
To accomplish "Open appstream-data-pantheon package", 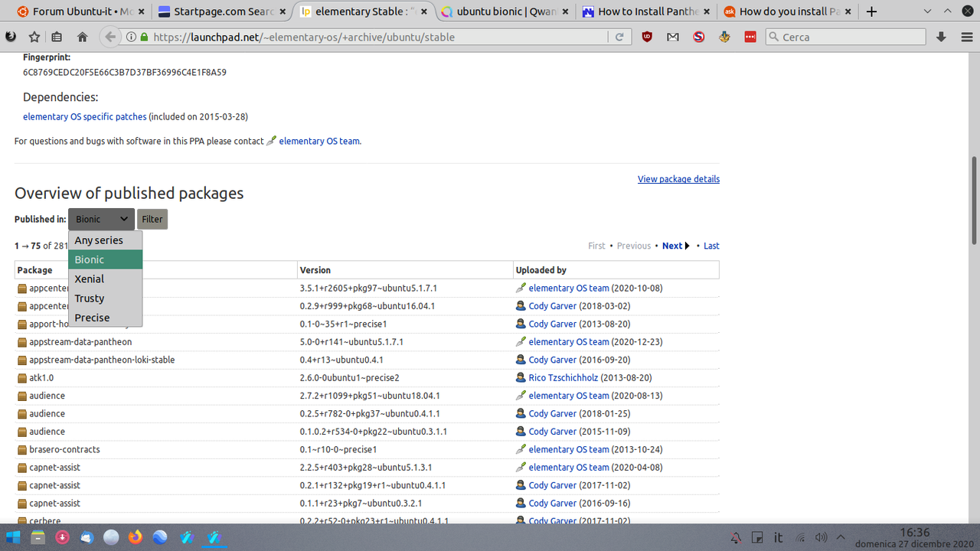I will tap(80, 342).
